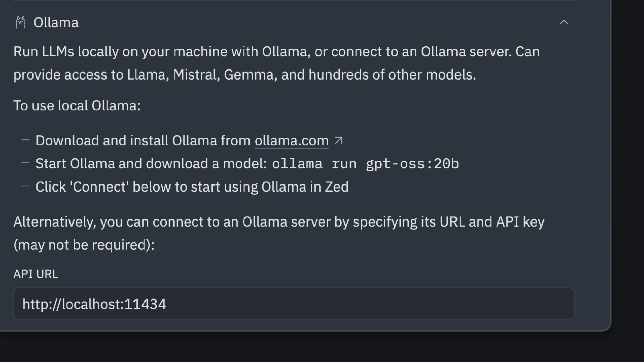Open the ollama.com link

(292, 141)
